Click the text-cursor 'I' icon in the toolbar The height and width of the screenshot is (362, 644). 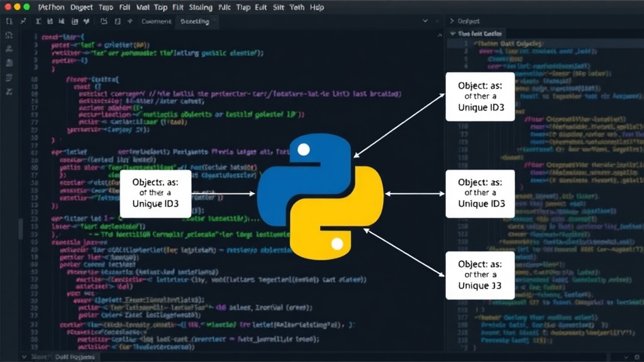tap(38, 21)
